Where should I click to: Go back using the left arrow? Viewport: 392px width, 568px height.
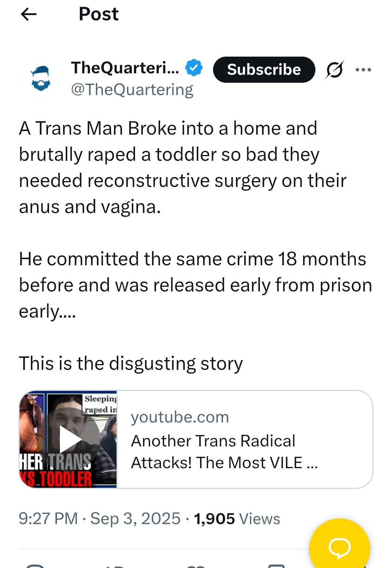29,15
